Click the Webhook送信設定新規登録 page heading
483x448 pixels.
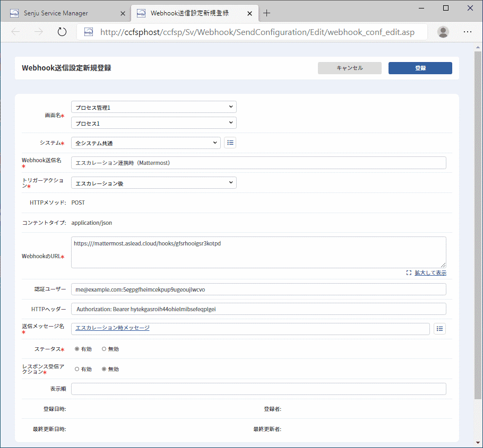click(66, 68)
